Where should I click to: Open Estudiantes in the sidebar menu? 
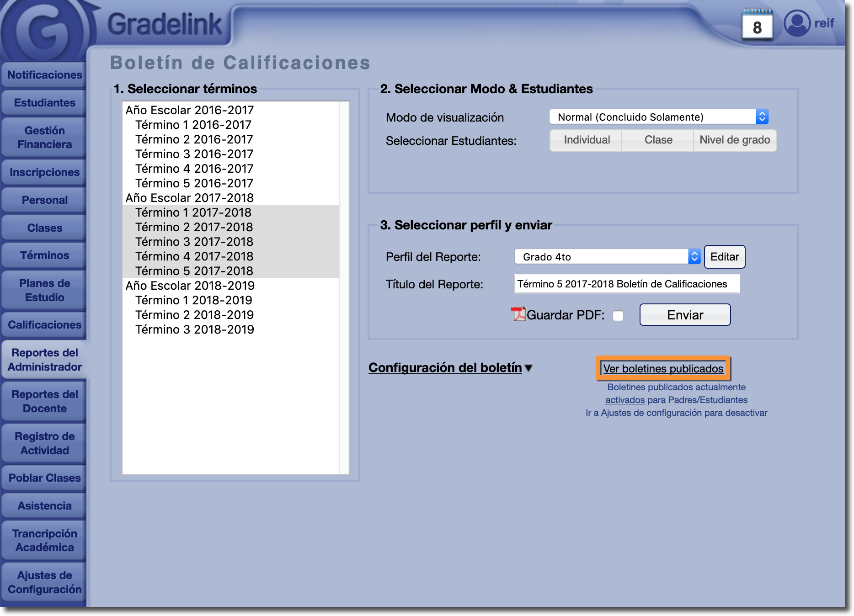tap(44, 103)
